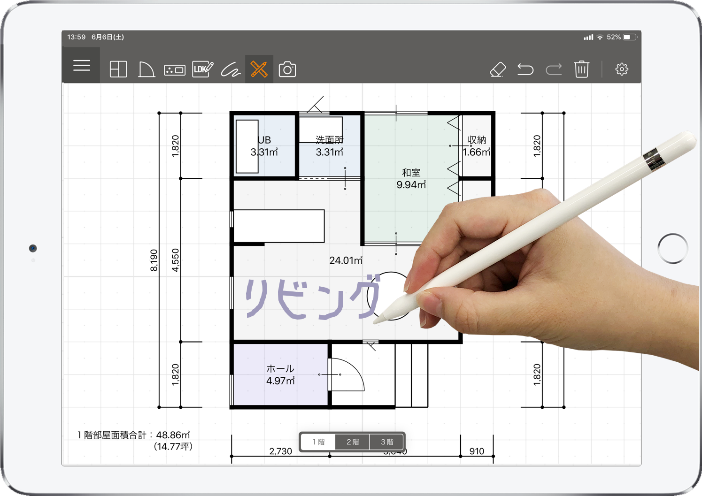Switch to the 2階 floor tab
The image size is (702, 496).
tap(352, 441)
